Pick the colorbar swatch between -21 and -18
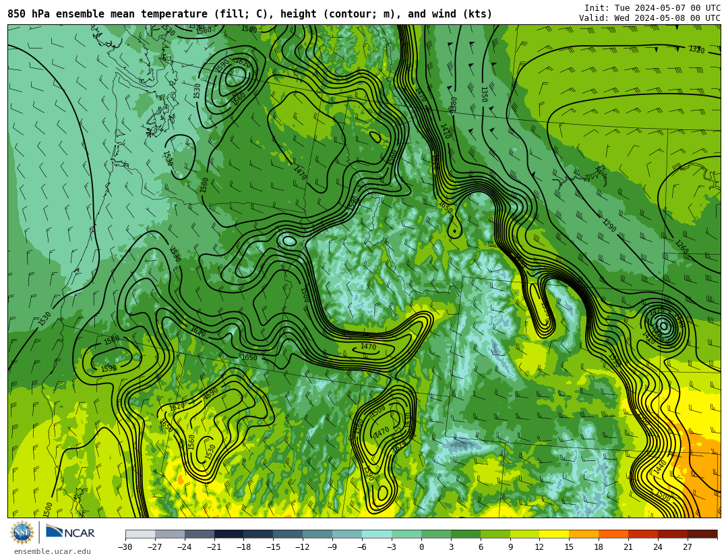This screenshot has height=560, width=728. [229, 534]
